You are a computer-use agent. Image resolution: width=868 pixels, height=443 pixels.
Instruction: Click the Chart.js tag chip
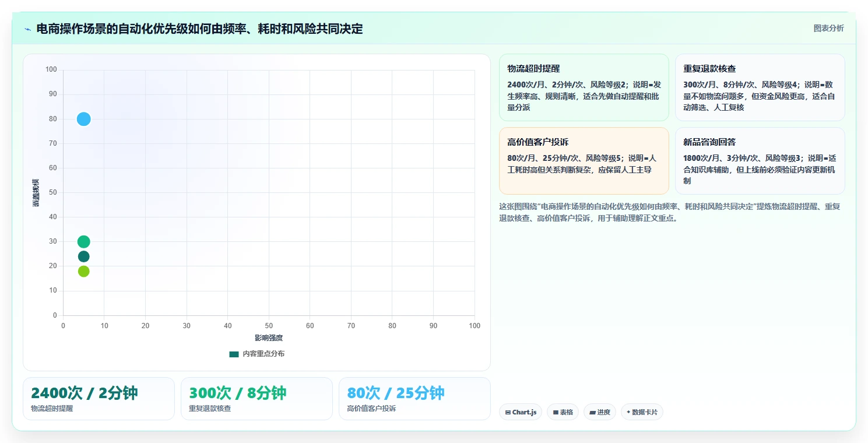[521, 412]
